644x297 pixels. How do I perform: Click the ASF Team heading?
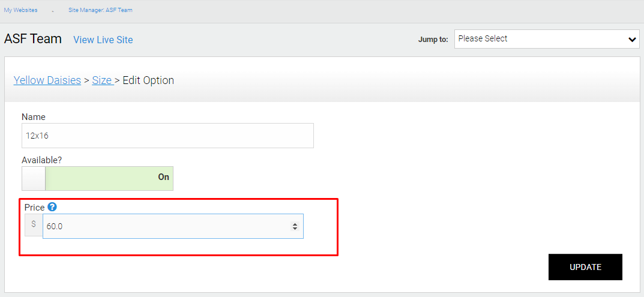pyautogui.click(x=33, y=39)
